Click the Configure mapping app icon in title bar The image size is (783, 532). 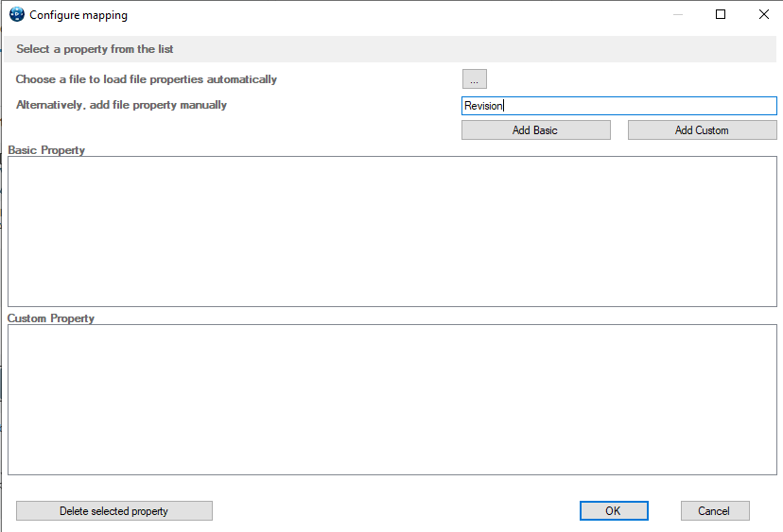point(16,14)
